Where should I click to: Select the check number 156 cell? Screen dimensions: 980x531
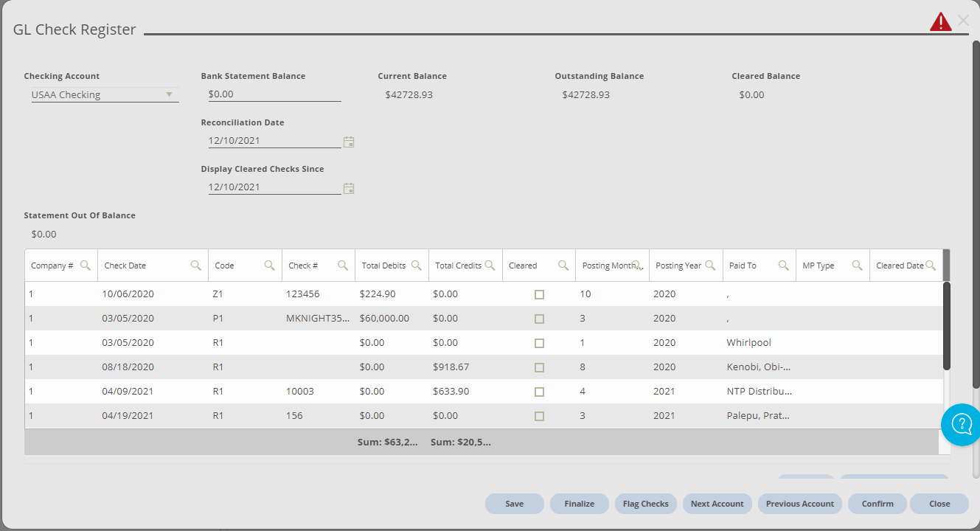(319, 415)
